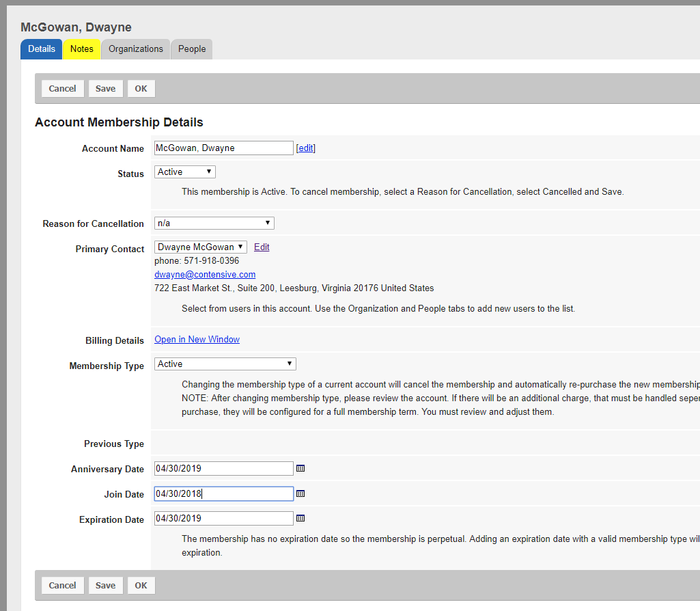Expand the Membership Type dropdown
Screen dimensions: 700x611
(225, 364)
